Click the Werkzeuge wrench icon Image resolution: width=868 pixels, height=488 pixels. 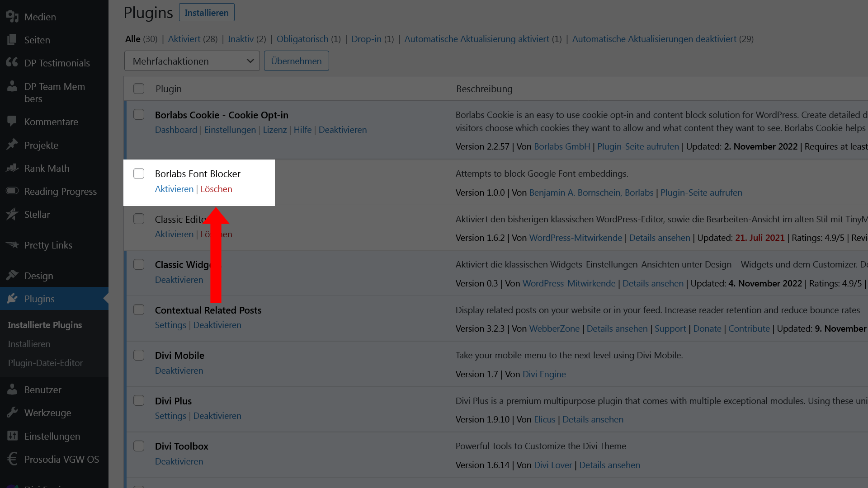point(12,413)
